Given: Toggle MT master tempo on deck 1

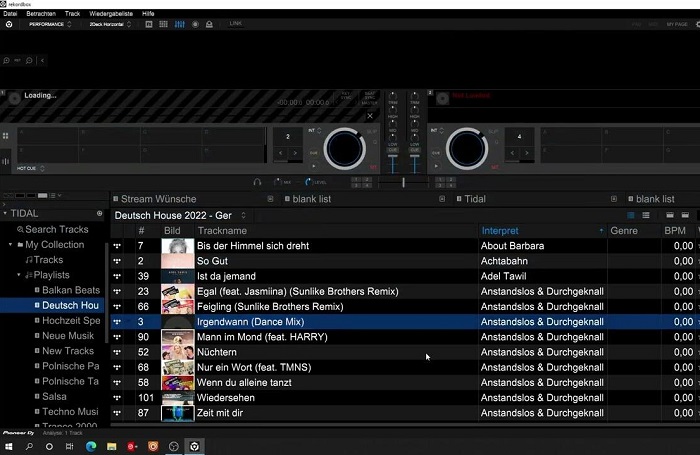Looking at the screenshot, I should [373, 167].
